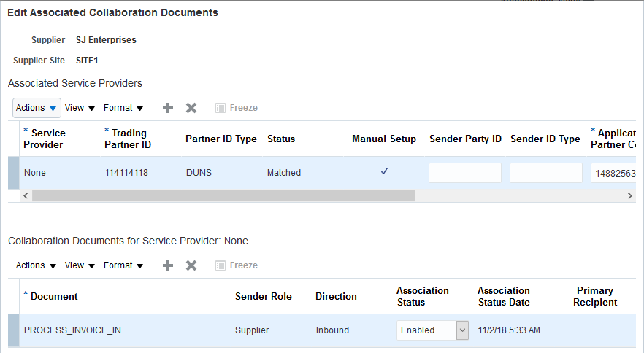This screenshot has height=353, width=644.
Task: Open Format menu in service providers toolbar
Action: click(123, 108)
